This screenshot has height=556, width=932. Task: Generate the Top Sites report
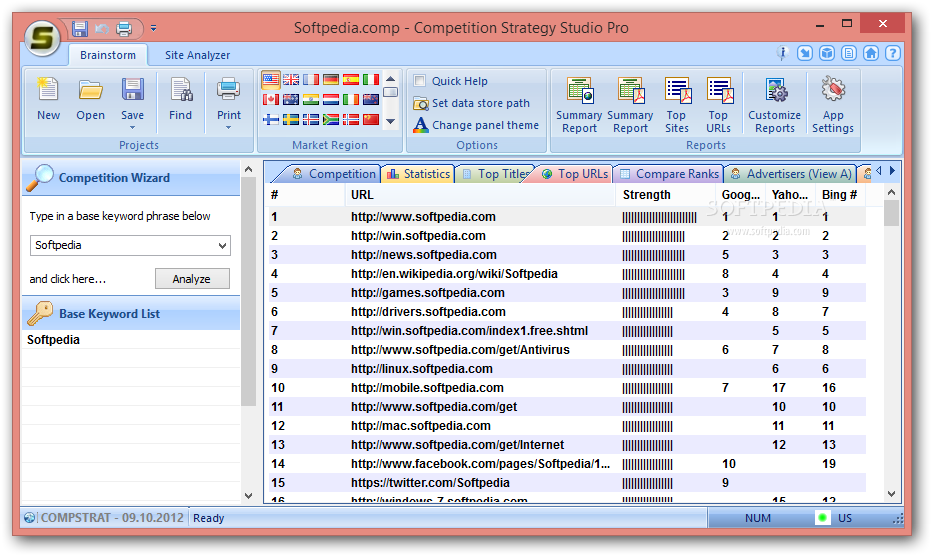(x=677, y=105)
